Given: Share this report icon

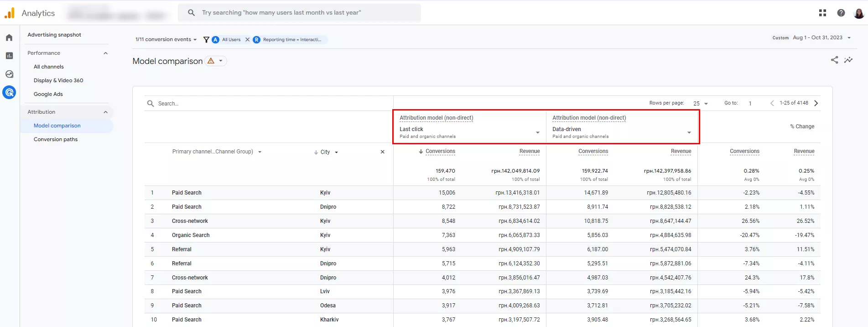Looking at the screenshot, I should point(834,60).
